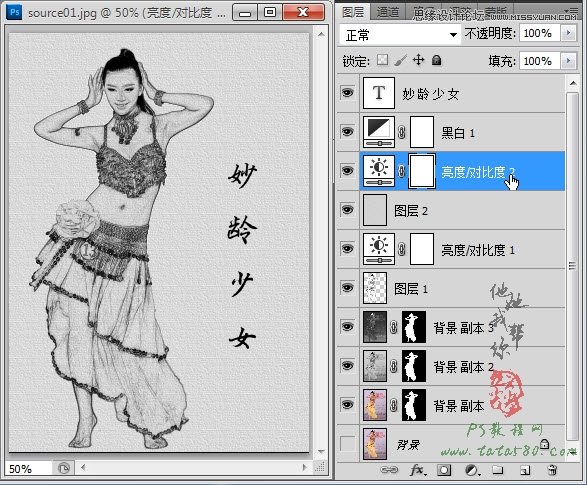The height and width of the screenshot is (485, 587).
Task: Open layer style fx menu
Action: [417, 470]
